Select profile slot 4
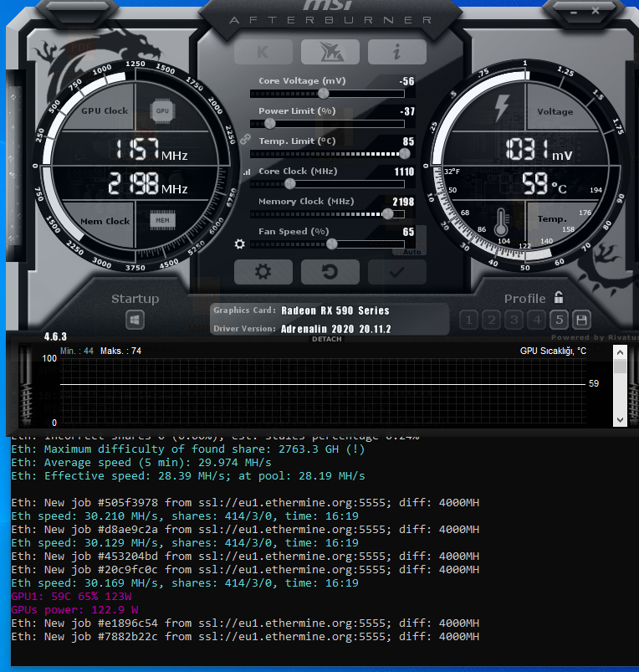The height and width of the screenshot is (672, 639). click(537, 320)
